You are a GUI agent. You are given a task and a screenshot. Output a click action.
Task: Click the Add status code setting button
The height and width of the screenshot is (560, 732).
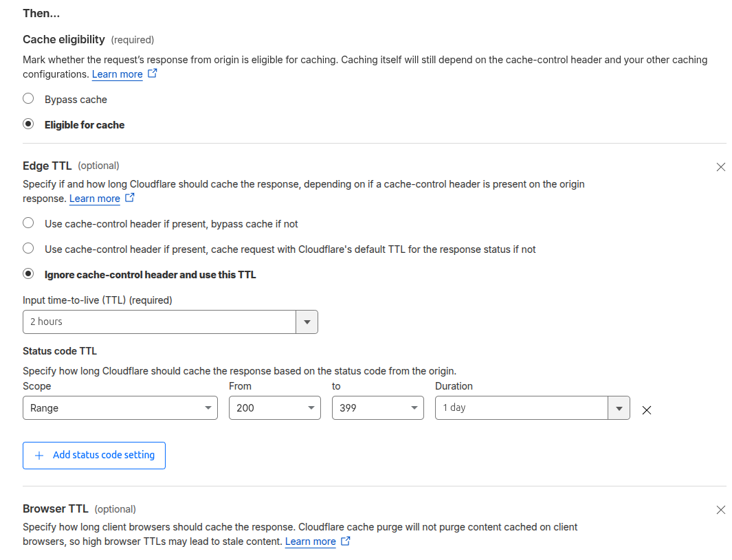94,456
